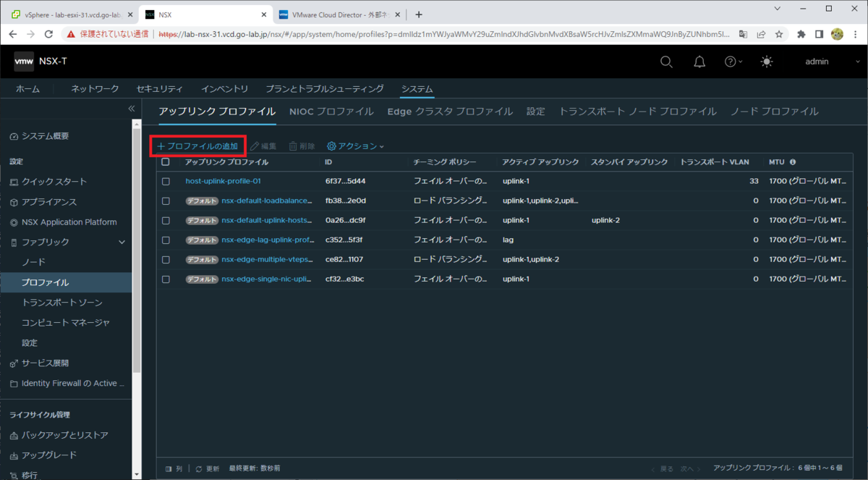Collapse the sidebar with double chevron icon
The image size is (868, 480).
click(132, 109)
